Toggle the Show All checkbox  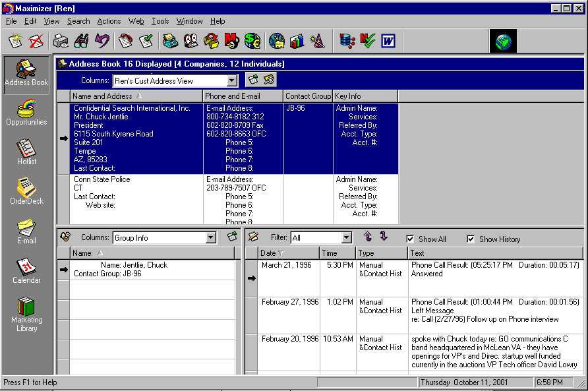410,239
